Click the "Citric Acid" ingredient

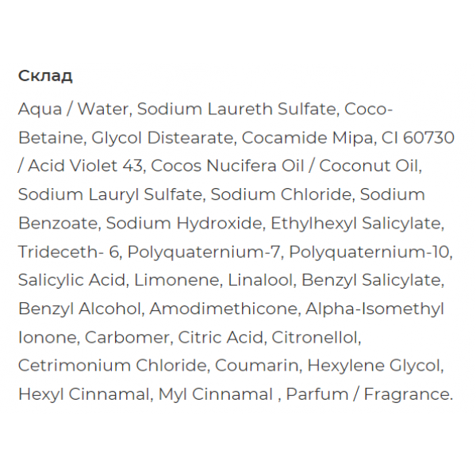coord(221,337)
